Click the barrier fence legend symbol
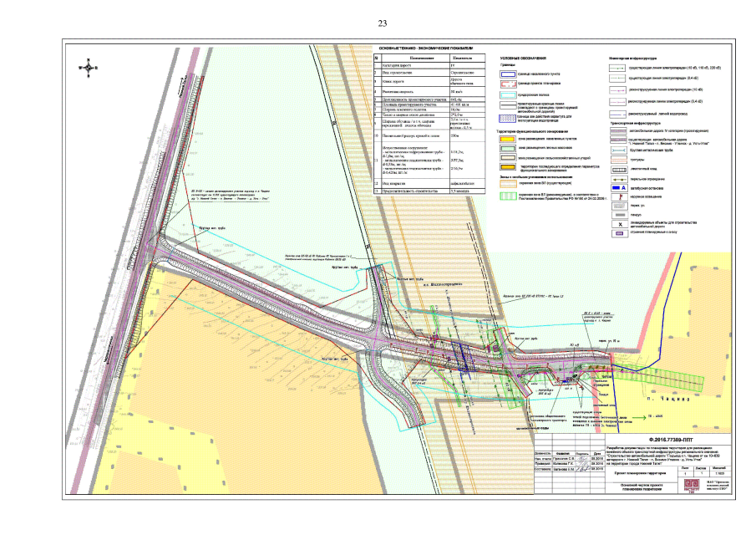This screenshot has height=535, width=756. (x=619, y=180)
